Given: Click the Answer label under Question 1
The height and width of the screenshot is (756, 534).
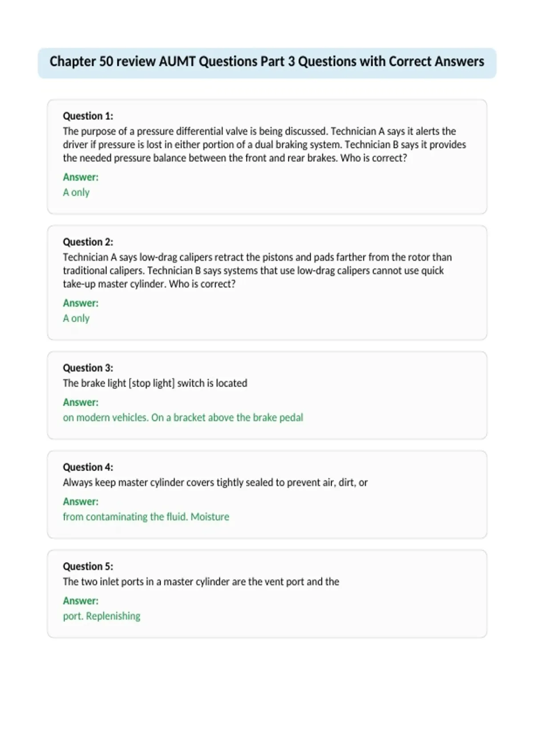Looking at the screenshot, I should 81,177.
